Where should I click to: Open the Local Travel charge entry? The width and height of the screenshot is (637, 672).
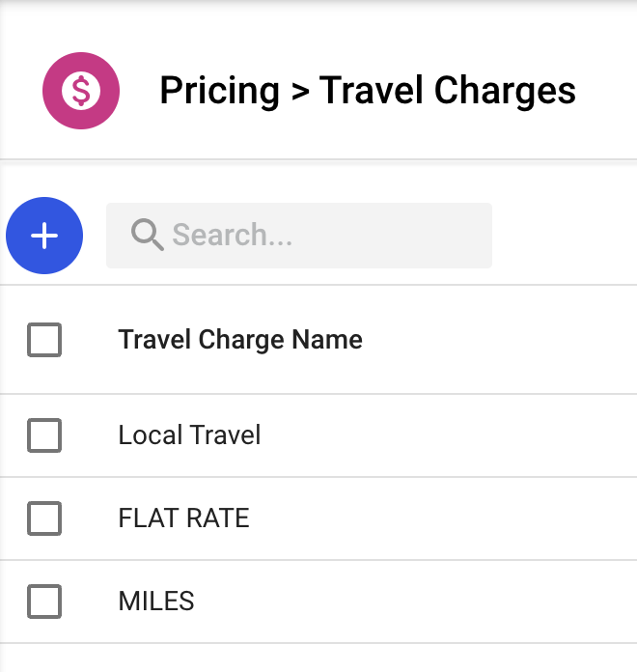coord(189,435)
